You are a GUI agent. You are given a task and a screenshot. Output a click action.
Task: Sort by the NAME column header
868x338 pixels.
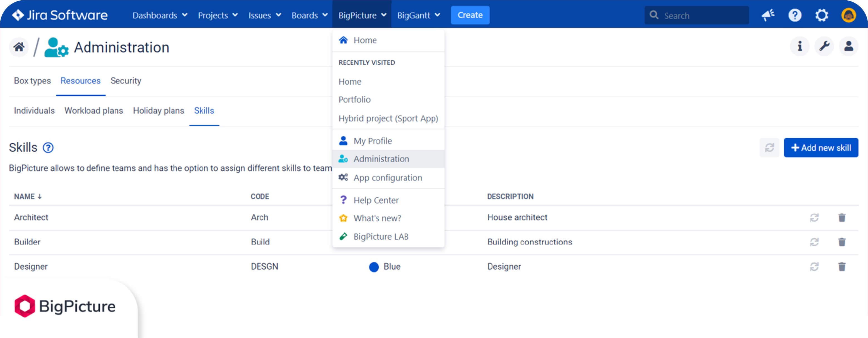[x=28, y=197]
